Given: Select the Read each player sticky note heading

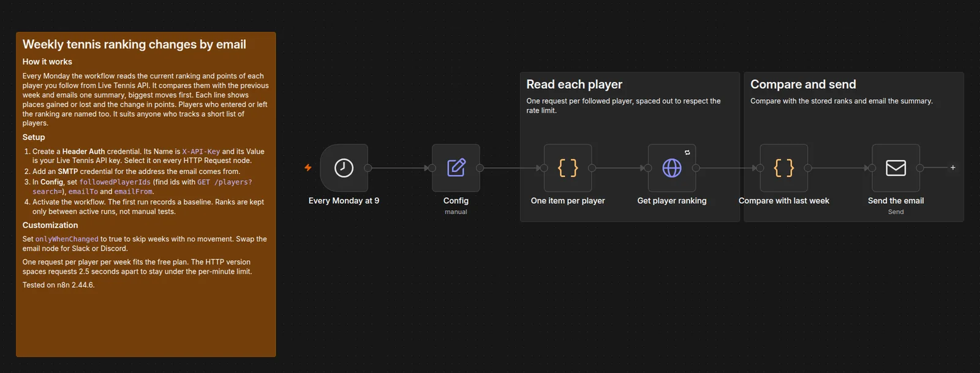Looking at the screenshot, I should 574,85.
